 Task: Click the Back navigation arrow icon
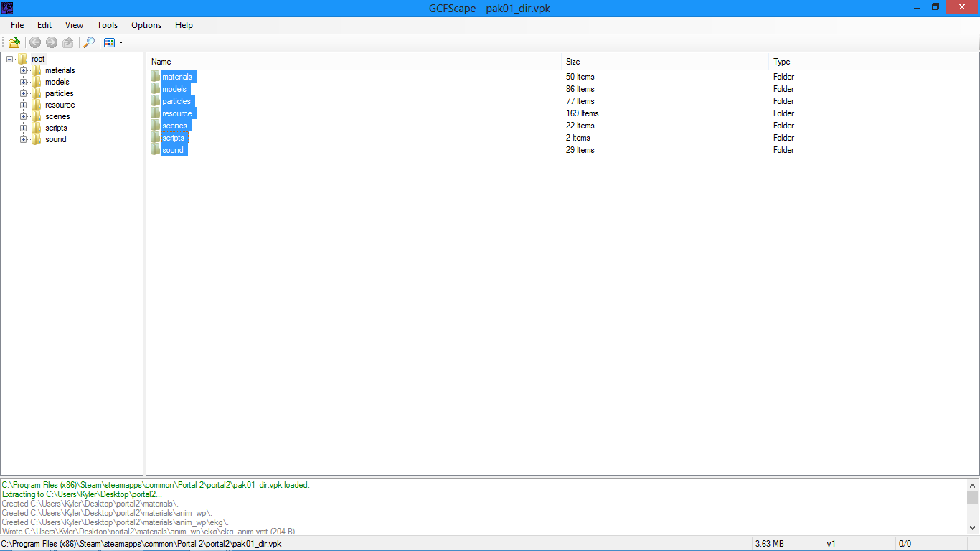pos(34,42)
